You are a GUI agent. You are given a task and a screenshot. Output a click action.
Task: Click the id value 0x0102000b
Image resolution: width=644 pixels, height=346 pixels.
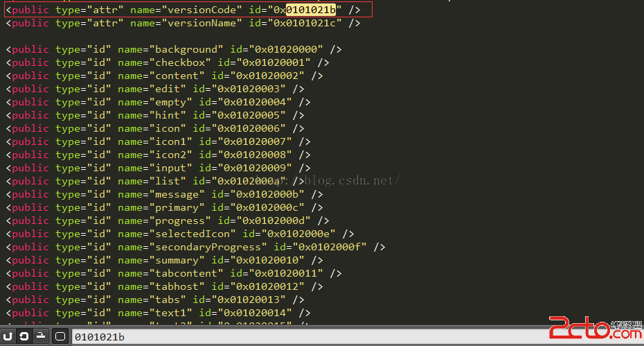[267, 194]
